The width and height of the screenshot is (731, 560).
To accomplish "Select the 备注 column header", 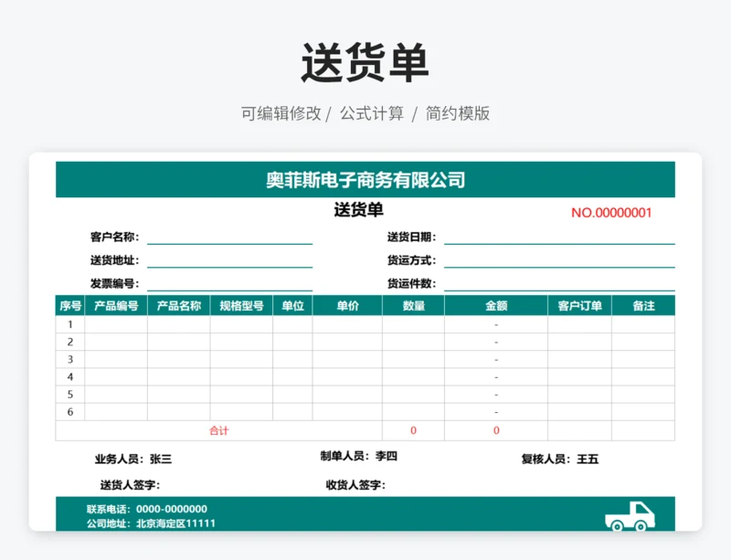I will 643,306.
